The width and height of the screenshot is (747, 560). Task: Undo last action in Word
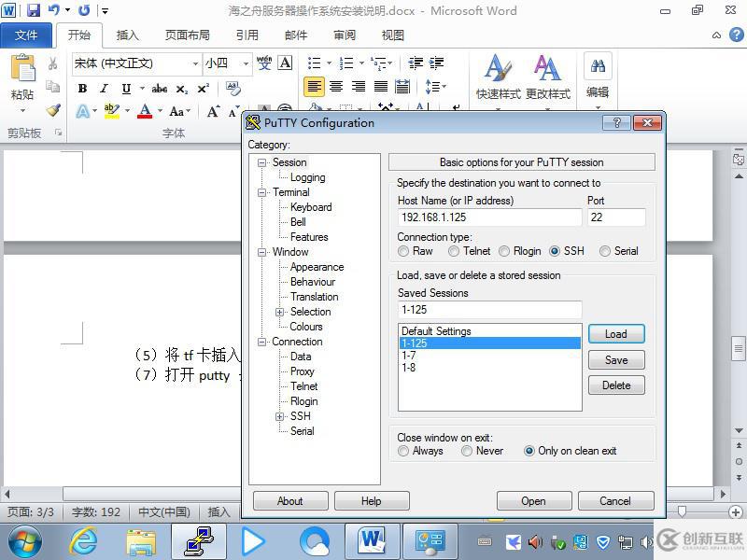coord(54,10)
